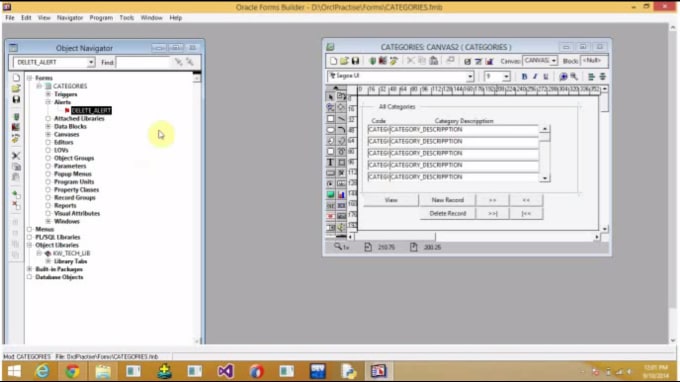The height and width of the screenshot is (382, 680).
Task: Expand the Built-in Packages node
Action: pyautogui.click(x=29, y=269)
